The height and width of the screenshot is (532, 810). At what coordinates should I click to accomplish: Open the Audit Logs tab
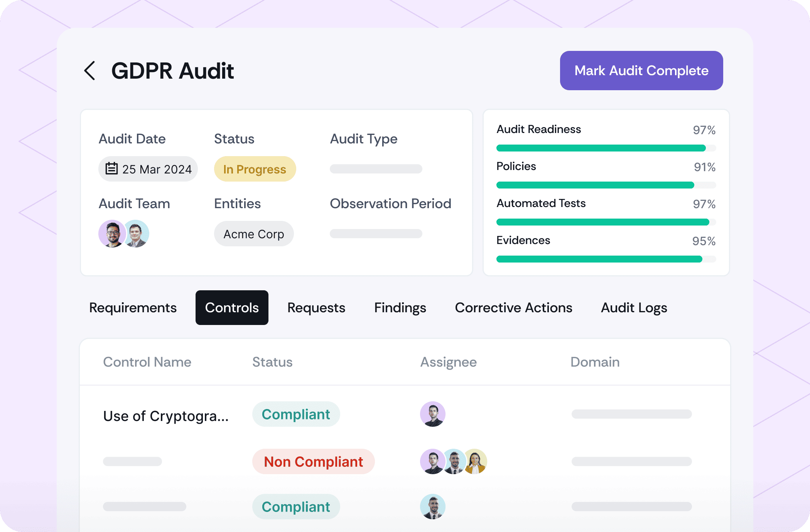[x=634, y=308]
